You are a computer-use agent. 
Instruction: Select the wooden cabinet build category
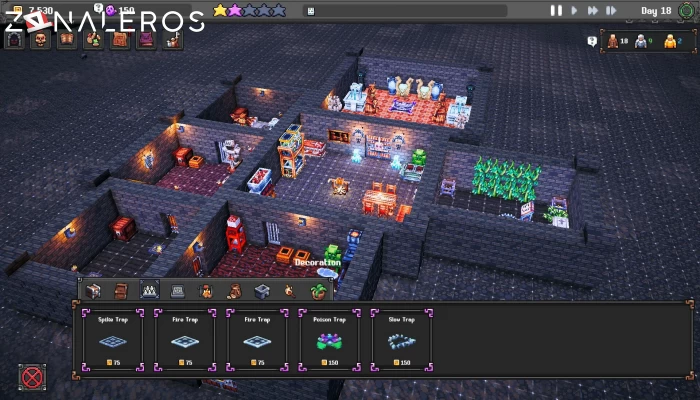(x=121, y=291)
